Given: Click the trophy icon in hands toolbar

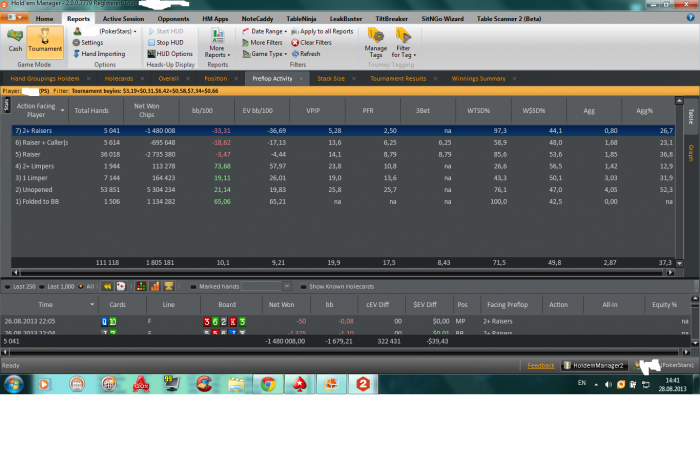Looking at the screenshot, I should coord(169,286).
